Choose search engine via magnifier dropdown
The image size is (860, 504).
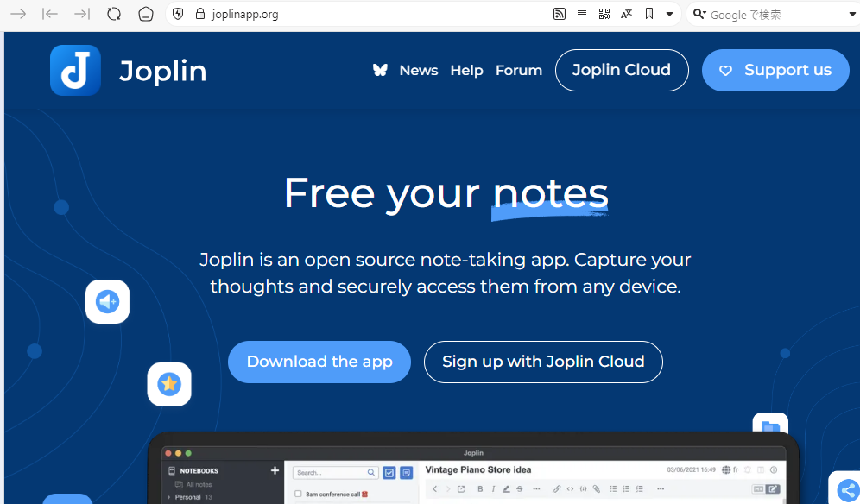[x=699, y=14]
